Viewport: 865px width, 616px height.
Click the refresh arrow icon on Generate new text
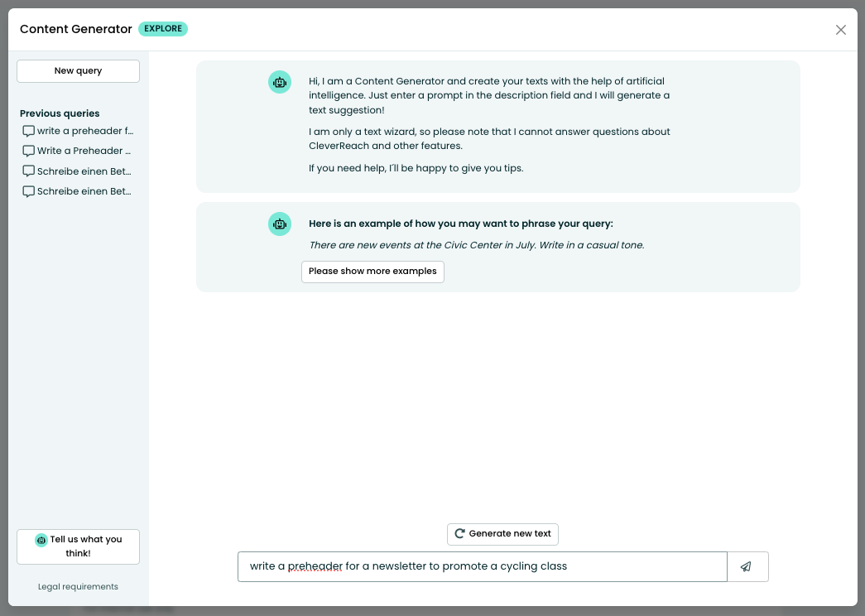click(460, 534)
